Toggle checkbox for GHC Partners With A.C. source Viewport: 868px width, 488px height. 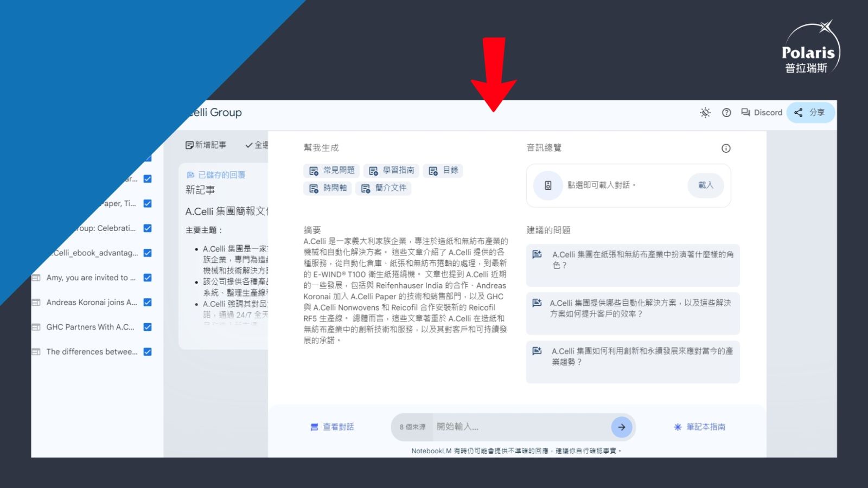[x=148, y=327]
